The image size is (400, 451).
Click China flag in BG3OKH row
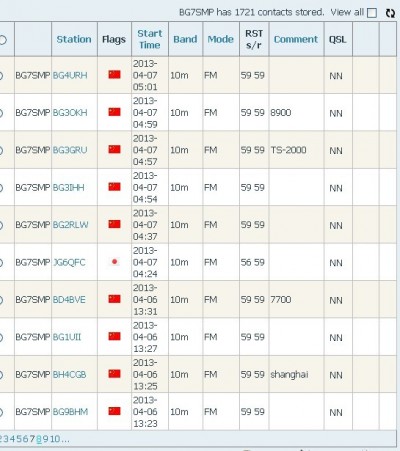tap(114, 112)
